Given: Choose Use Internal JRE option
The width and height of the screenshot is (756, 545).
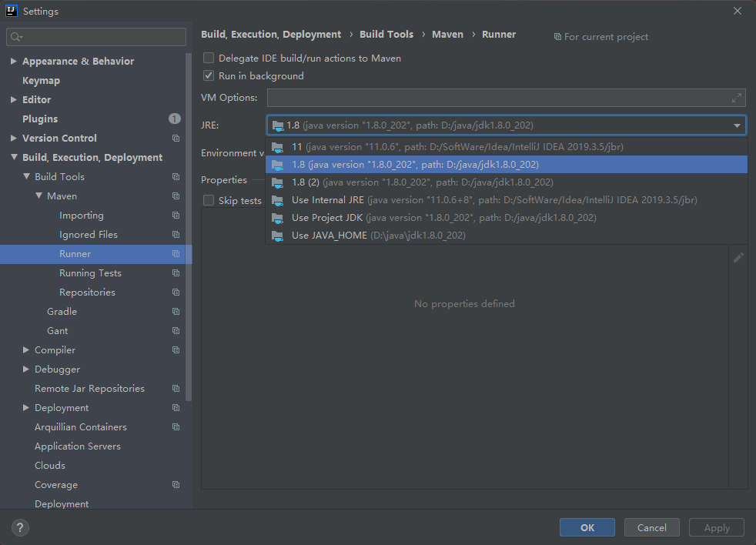Looking at the screenshot, I should [x=507, y=200].
